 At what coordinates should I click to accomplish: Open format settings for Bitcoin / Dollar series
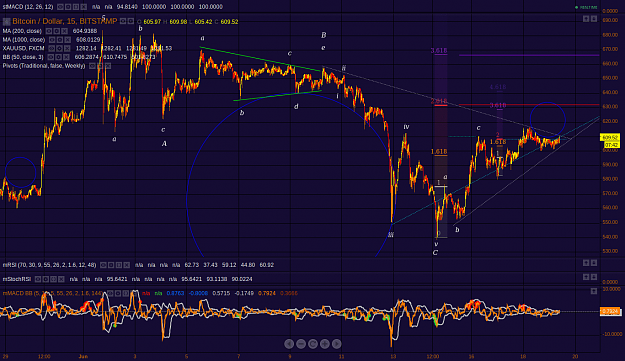[x=131, y=21]
